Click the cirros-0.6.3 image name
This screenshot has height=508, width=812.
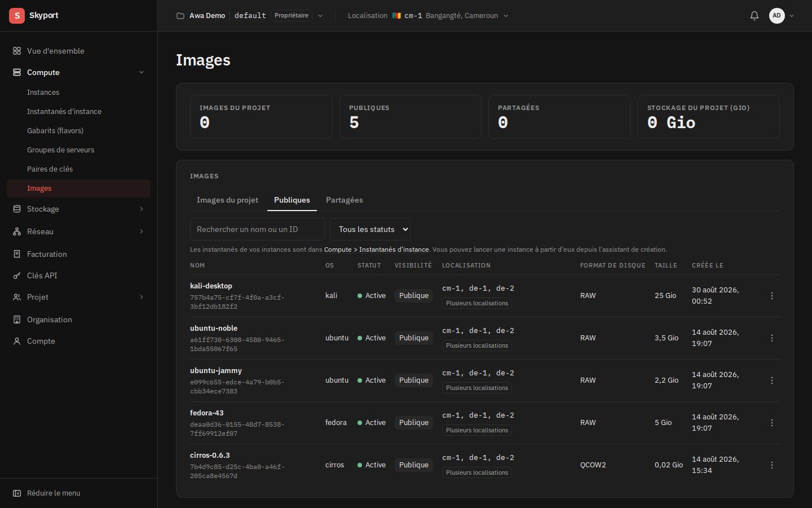pos(210,456)
